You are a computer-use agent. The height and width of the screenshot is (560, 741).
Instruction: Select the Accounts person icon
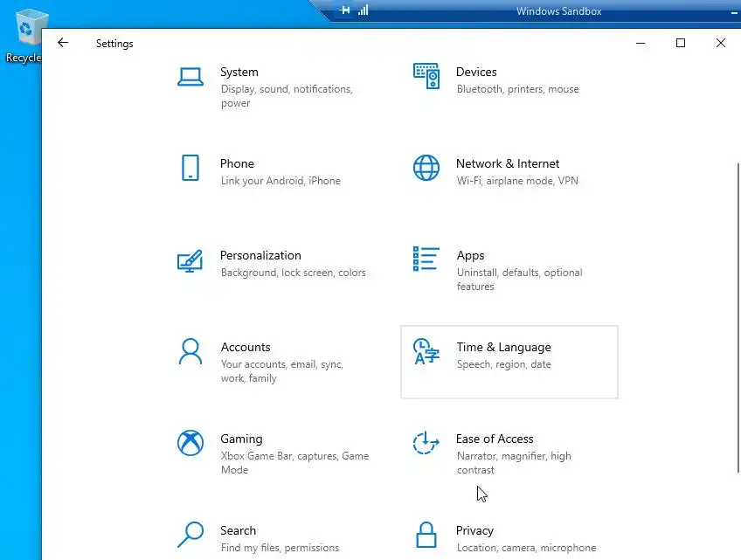pyautogui.click(x=190, y=351)
